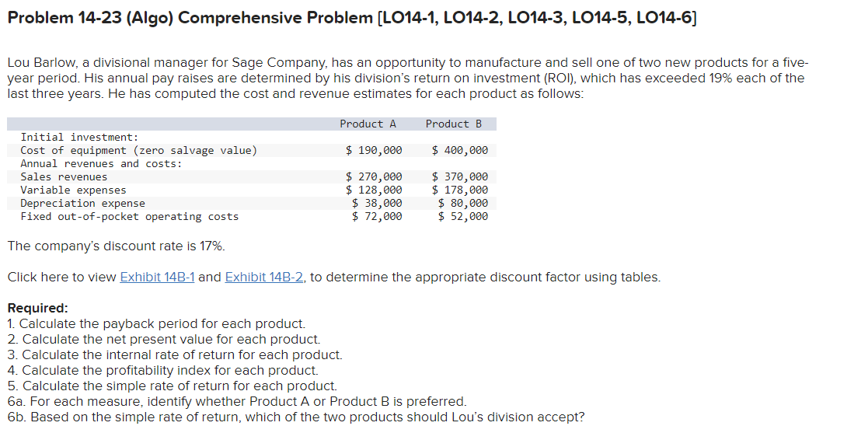Click the Variable expenses row label
Image resolution: width=868 pixels, height=433 pixels.
click(x=73, y=190)
